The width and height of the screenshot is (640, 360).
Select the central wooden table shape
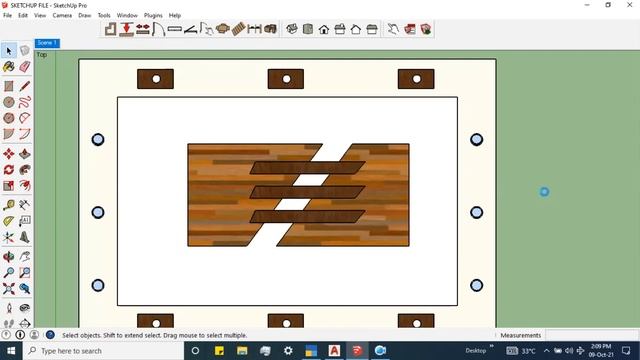tap(298, 195)
